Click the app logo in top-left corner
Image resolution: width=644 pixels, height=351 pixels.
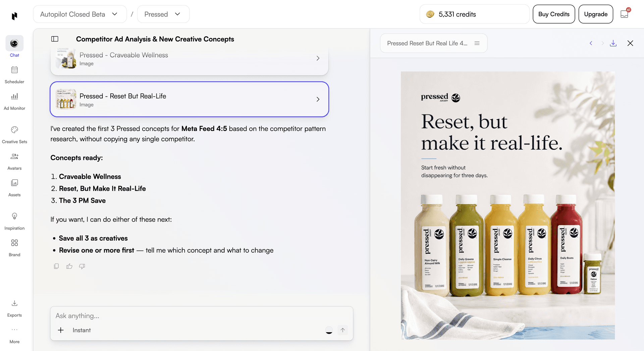click(14, 16)
